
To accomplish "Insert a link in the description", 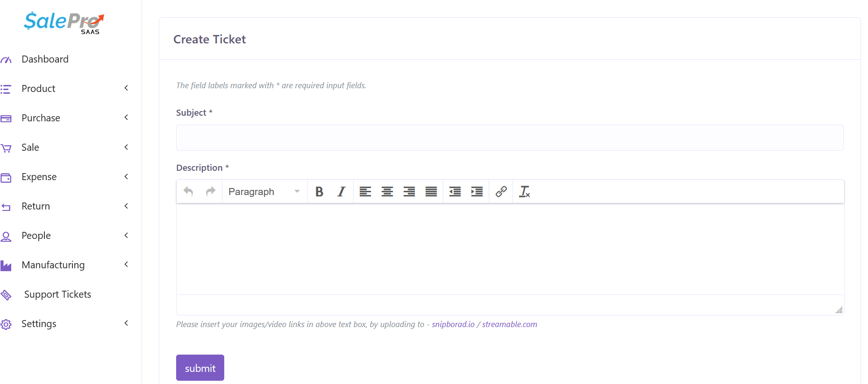I will tap(501, 192).
